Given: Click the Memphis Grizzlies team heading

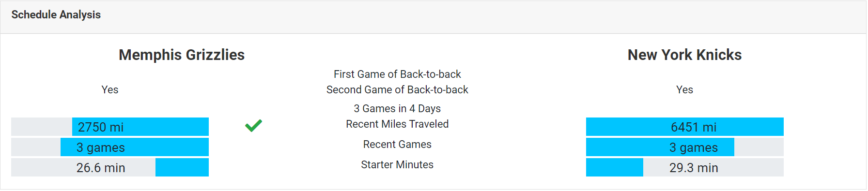Looking at the screenshot, I should (x=182, y=55).
